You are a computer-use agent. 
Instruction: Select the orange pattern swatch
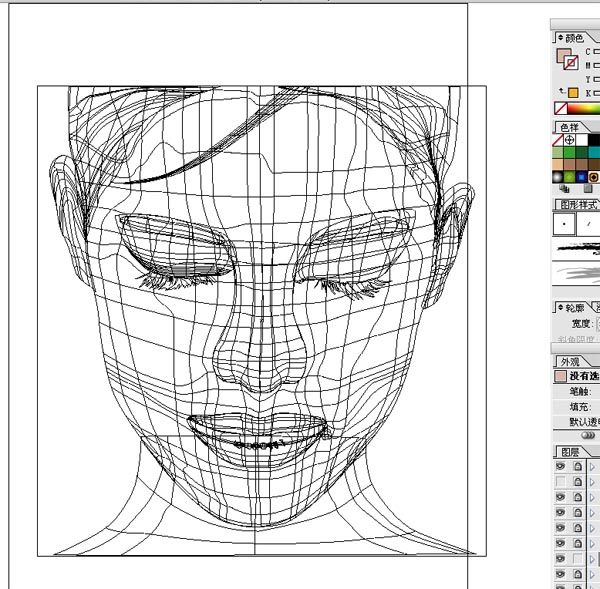[594, 177]
